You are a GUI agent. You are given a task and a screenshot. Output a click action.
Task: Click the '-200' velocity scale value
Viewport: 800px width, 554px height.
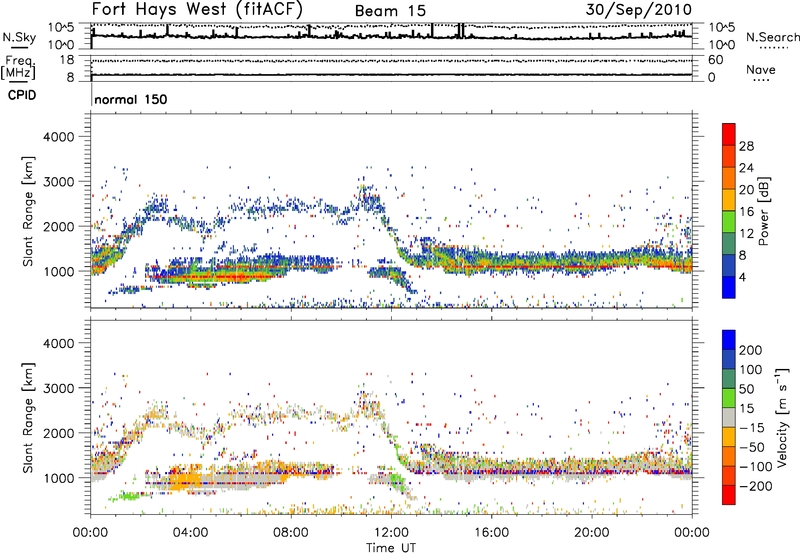(x=756, y=486)
